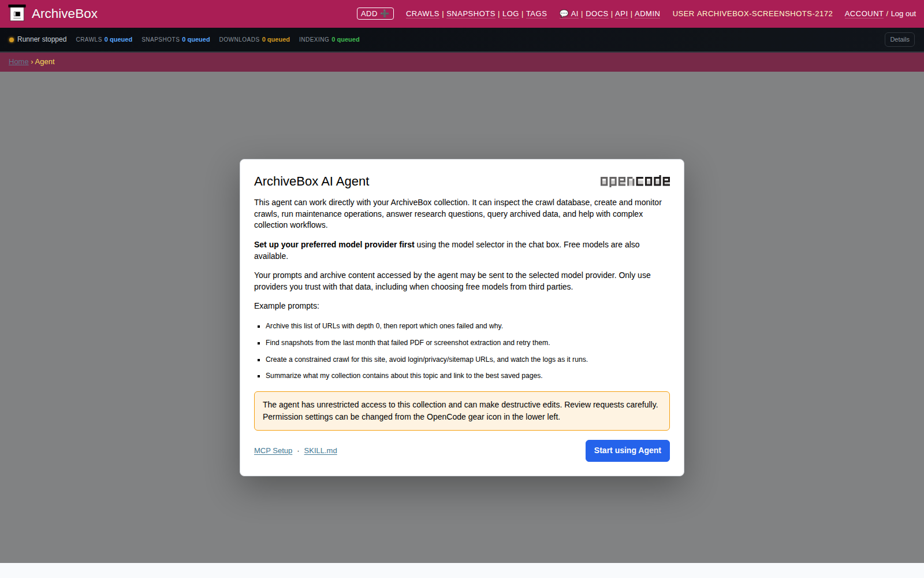The width and height of the screenshot is (924, 578).
Task: Click the 'Summarize what my collection contains' prompt
Action: pos(404,376)
